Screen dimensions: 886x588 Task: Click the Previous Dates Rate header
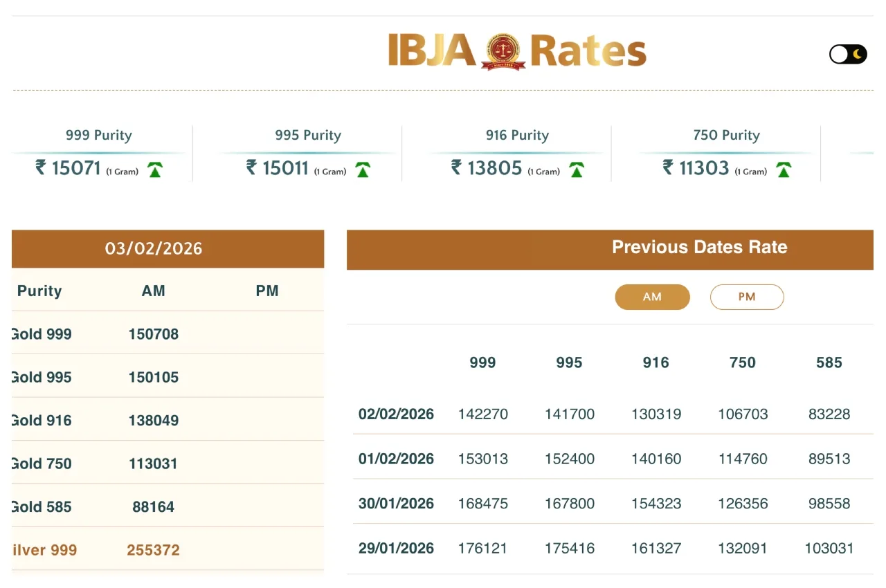coord(699,248)
